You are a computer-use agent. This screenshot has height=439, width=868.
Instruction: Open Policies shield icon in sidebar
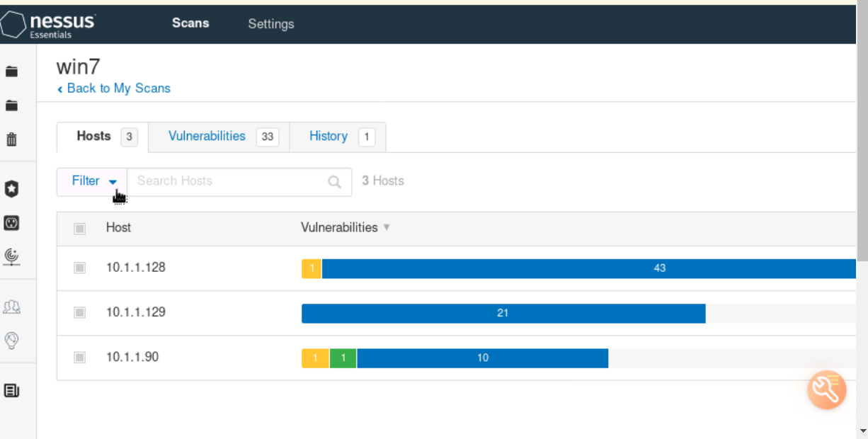[11, 188]
